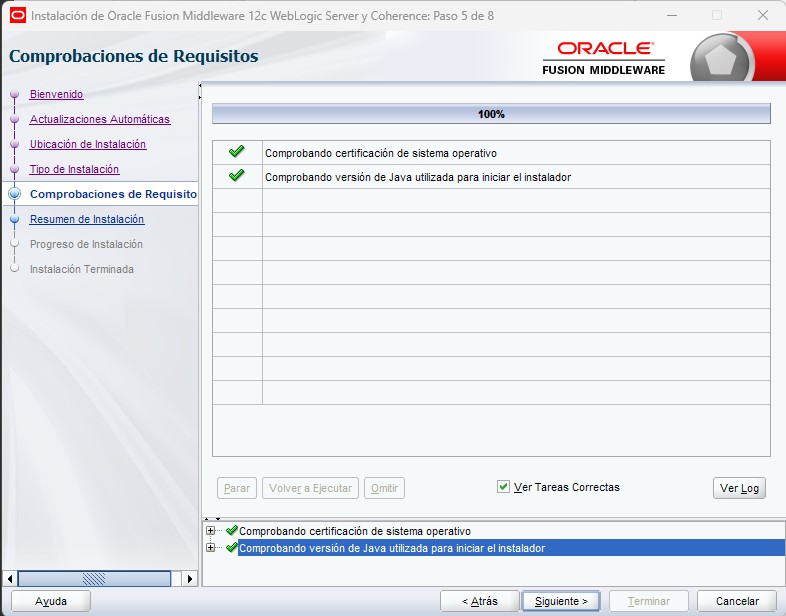Minimize the installer window

pos(672,16)
